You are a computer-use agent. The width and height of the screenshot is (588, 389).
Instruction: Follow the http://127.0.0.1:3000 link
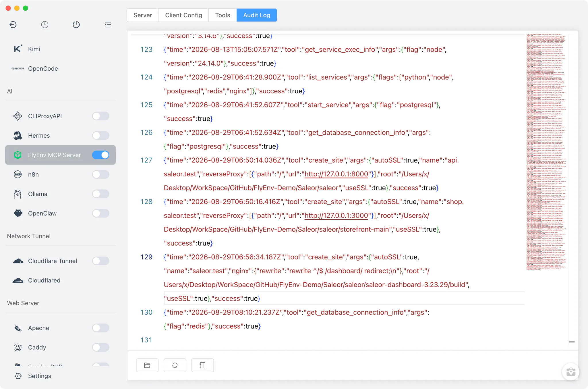coord(336,215)
